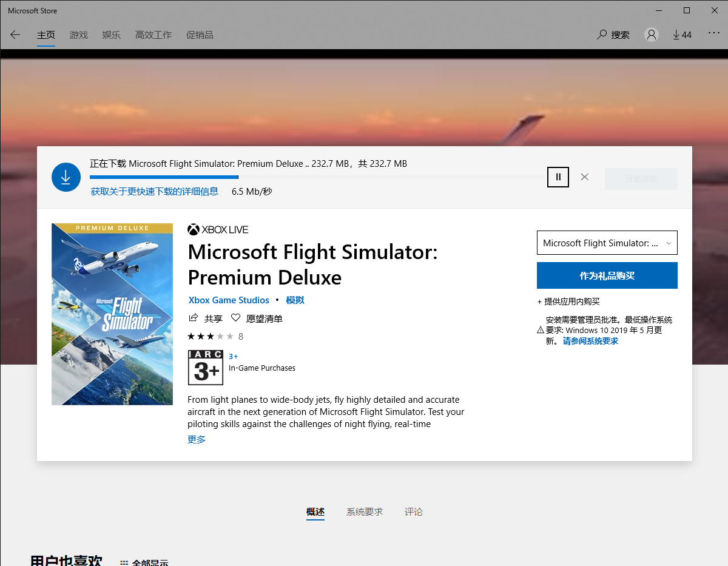
Task: Maximize the Microsoft Store window
Action: 687,10
